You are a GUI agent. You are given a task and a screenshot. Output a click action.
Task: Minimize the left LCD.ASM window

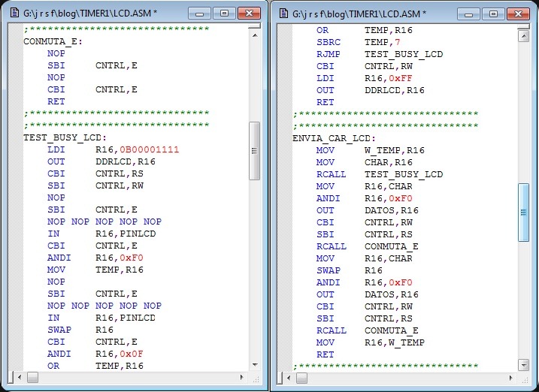199,14
